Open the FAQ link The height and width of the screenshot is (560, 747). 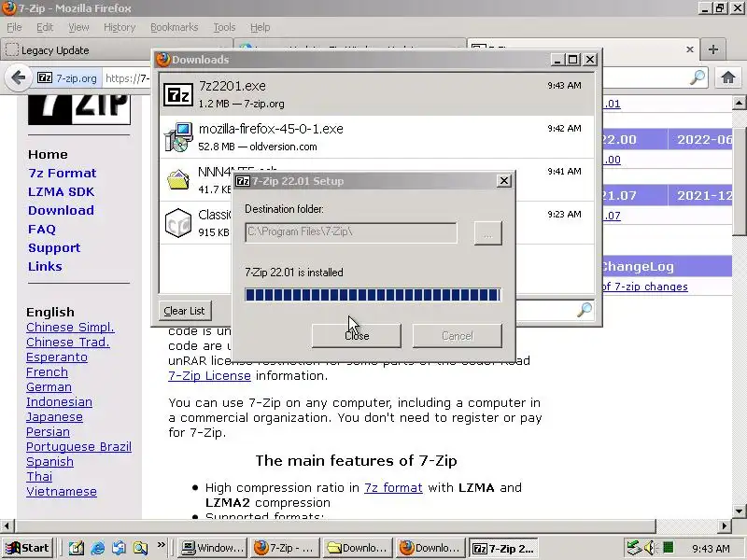click(x=42, y=229)
